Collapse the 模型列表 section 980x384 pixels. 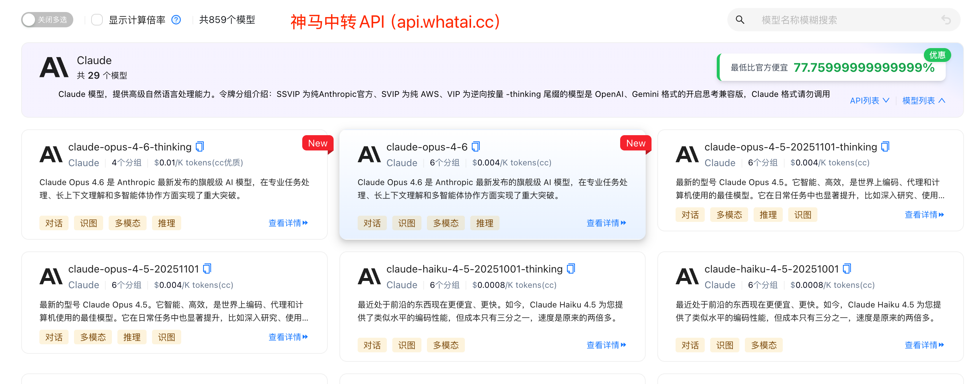point(924,101)
